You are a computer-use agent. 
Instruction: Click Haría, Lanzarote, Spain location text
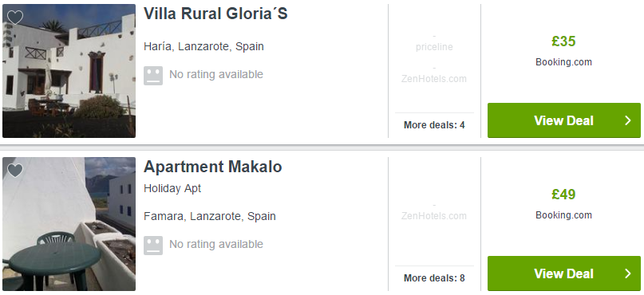[203, 46]
